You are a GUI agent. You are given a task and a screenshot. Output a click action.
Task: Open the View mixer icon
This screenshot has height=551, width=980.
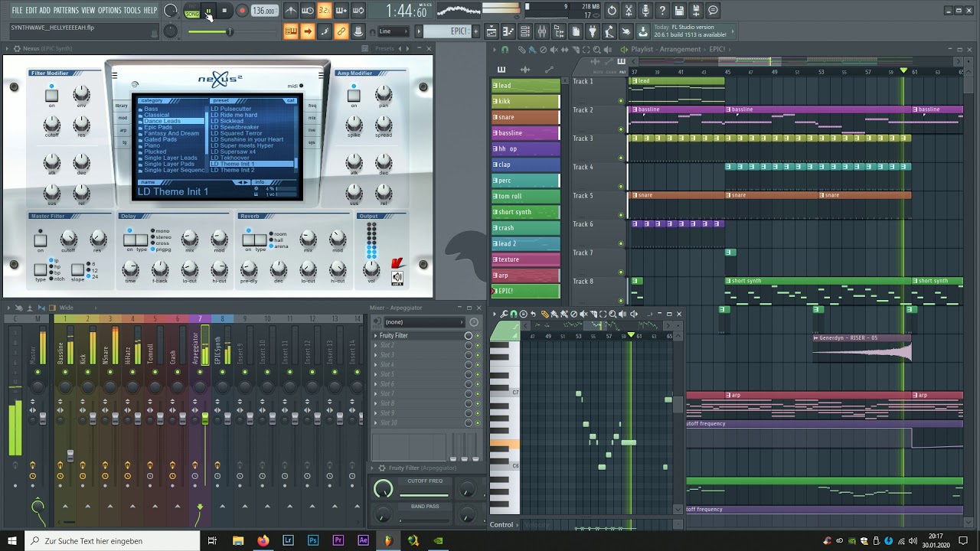coord(542,31)
